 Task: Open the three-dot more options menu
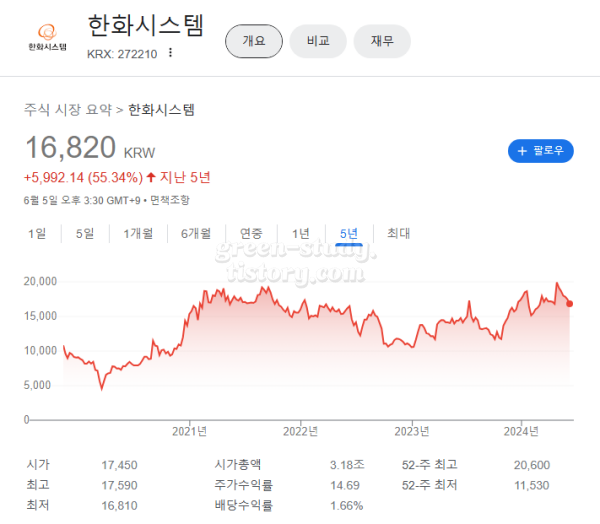point(171,53)
